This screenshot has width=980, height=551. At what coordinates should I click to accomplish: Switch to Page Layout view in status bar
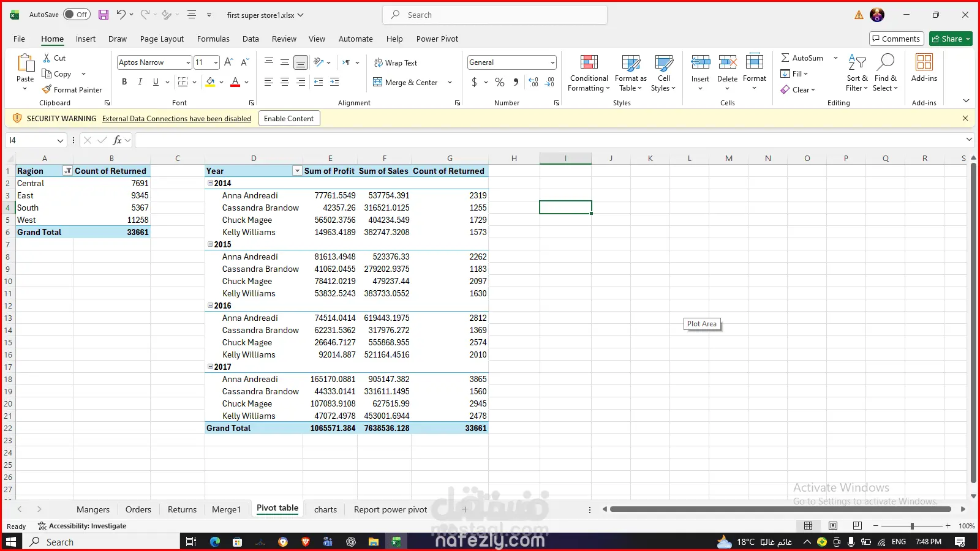[833, 526]
